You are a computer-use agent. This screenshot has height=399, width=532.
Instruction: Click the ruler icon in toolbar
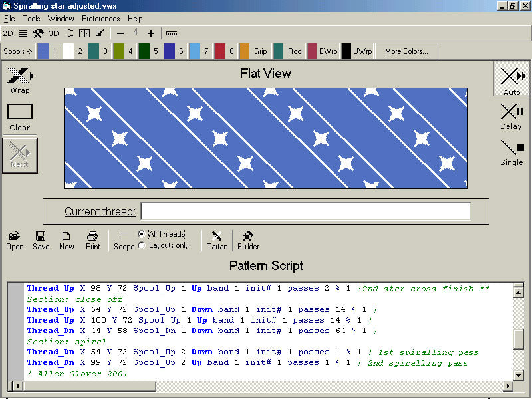[172, 33]
